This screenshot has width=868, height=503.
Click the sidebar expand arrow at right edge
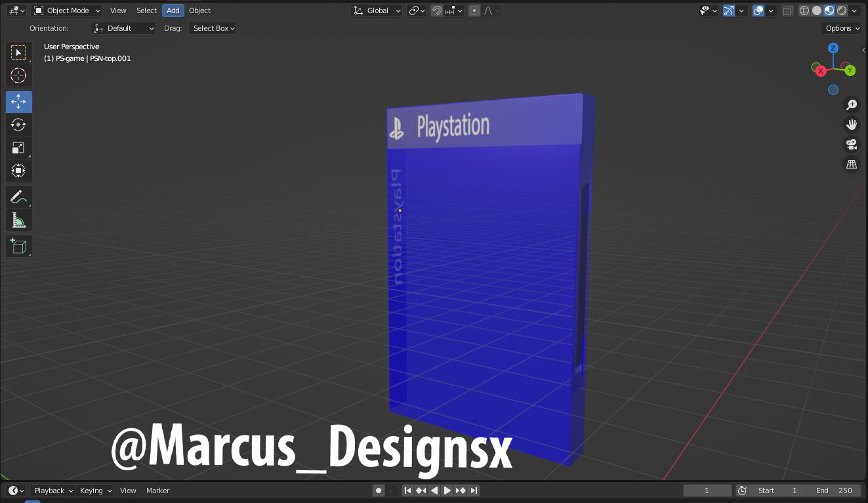864,50
